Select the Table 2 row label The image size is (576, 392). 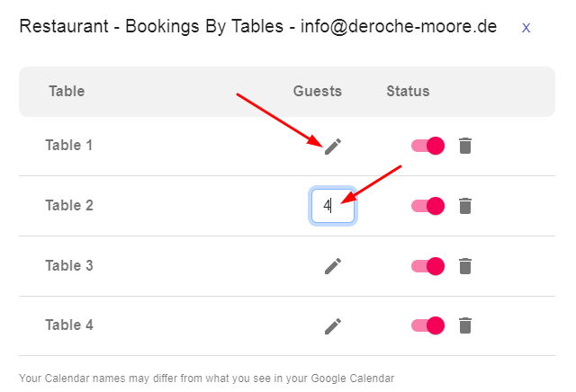(69, 205)
